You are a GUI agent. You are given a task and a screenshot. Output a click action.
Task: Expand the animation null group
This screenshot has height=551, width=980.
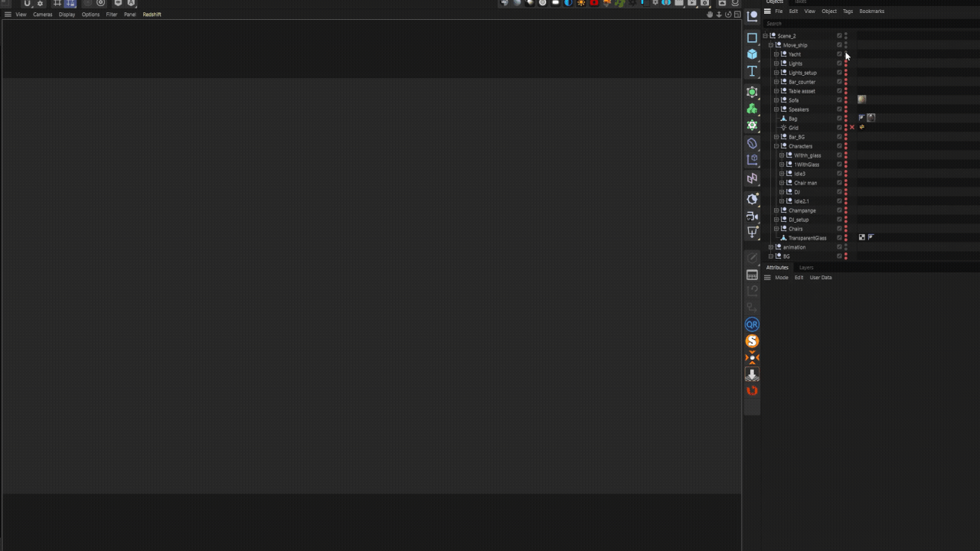tap(770, 247)
